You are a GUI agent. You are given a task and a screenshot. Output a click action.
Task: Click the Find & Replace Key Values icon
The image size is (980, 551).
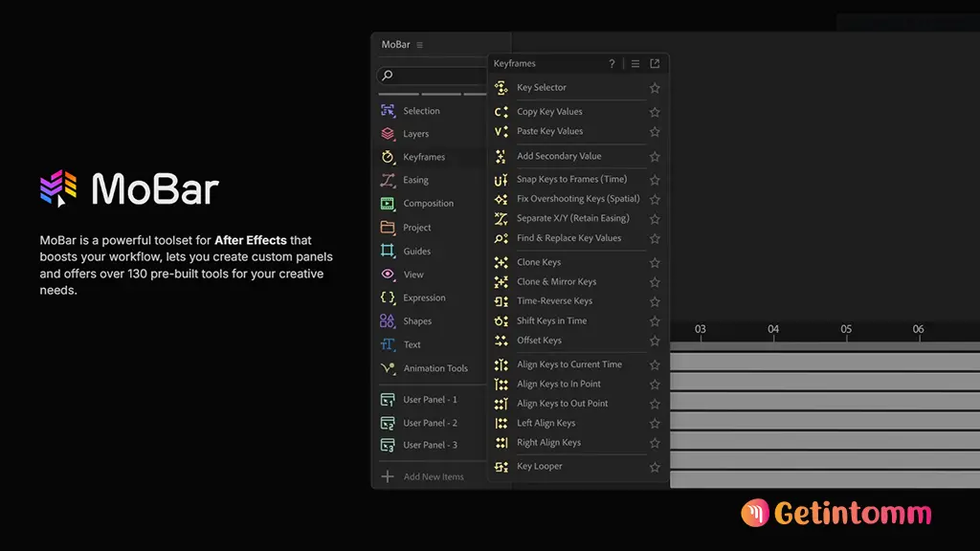(501, 238)
